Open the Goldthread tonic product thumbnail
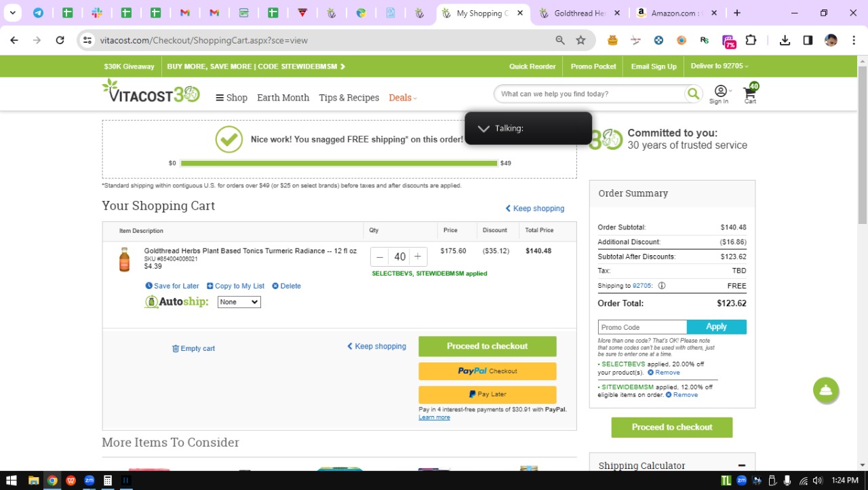This screenshot has height=490, width=868. 124,260
